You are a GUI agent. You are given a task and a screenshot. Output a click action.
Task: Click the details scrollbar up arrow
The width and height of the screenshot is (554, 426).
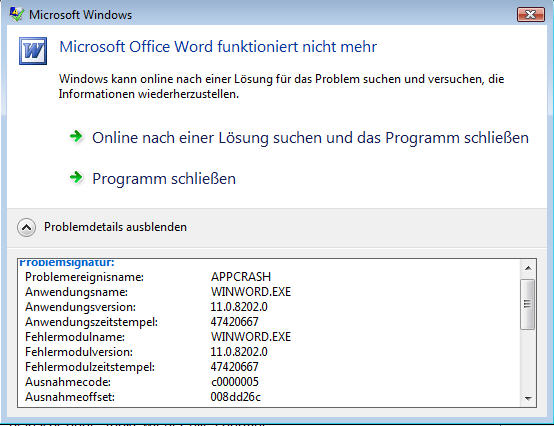[528, 268]
